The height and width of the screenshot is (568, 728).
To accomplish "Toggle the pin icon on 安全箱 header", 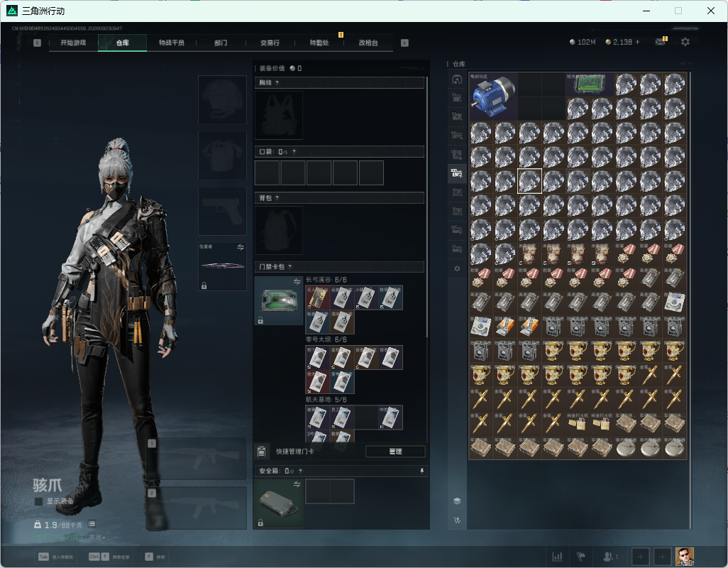I will point(421,471).
